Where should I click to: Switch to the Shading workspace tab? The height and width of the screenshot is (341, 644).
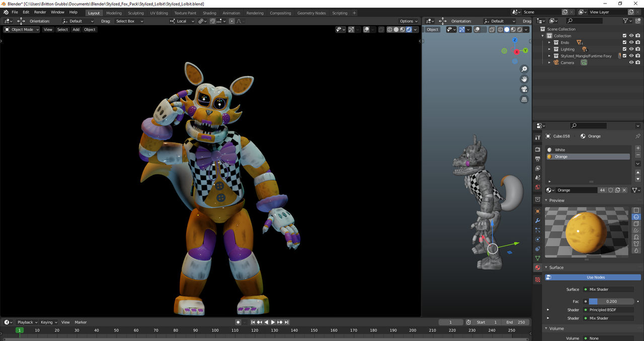point(209,13)
